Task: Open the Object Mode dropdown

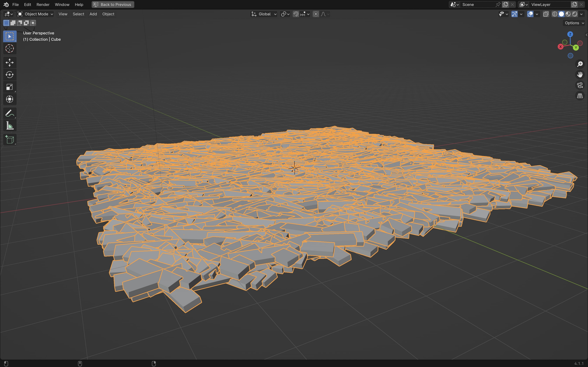Action: pos(36,14)
